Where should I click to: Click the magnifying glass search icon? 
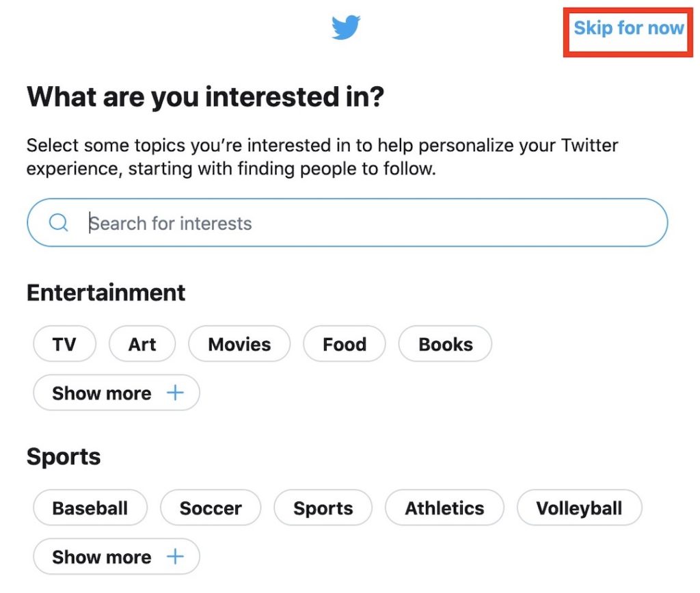57,223
